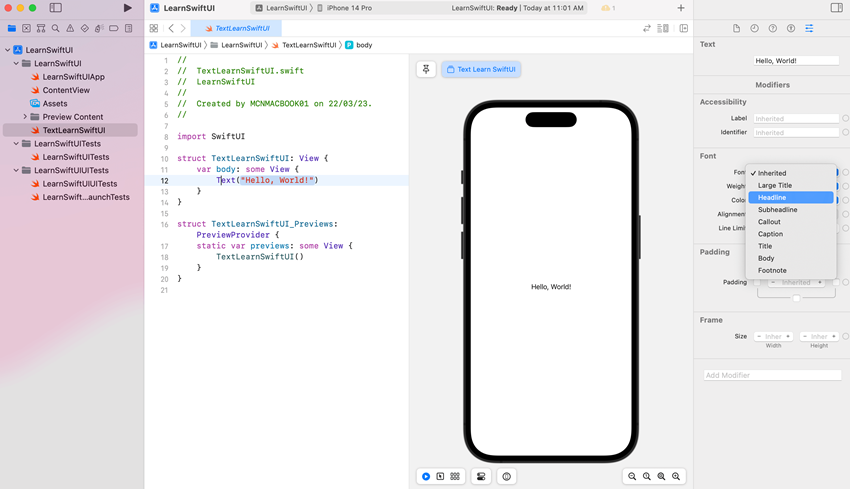Open canvas device settings
The image size is (850, 489).
pyautogui.click(x=481, y=477)
